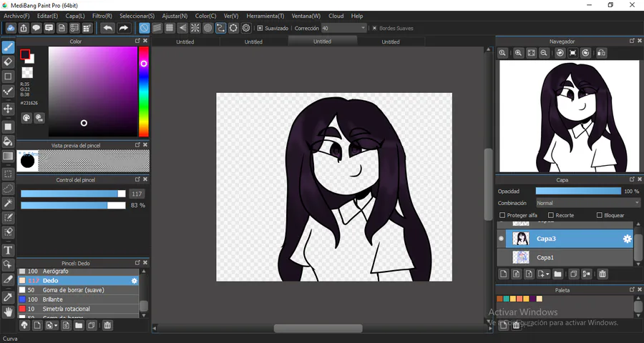
Task: Enable the Proteger alfa checkbox
Action: (x=502, y=215)
